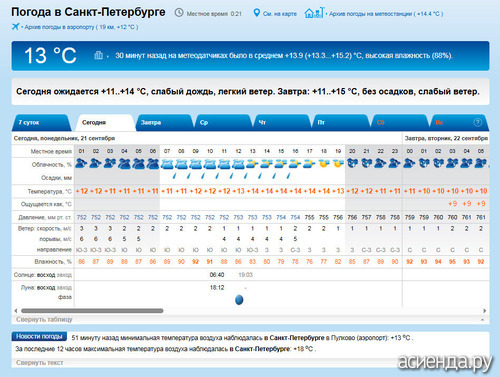
Task: Collapse news via Свернуть текст
Action: pyautogui.click(x=39, y=362)
